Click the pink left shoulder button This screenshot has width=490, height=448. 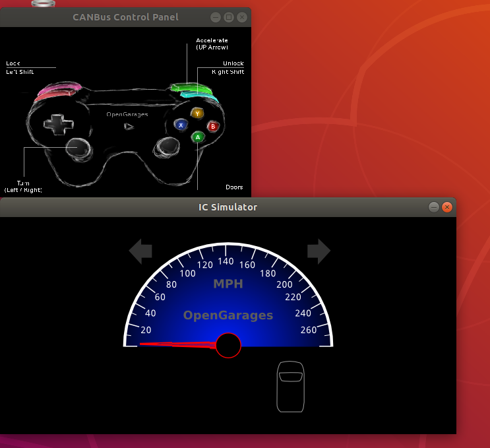(x=59, y=88)
